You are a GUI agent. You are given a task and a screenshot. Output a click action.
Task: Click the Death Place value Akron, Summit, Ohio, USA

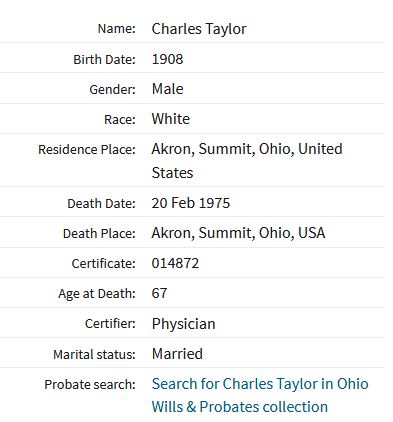coord(238,233)
